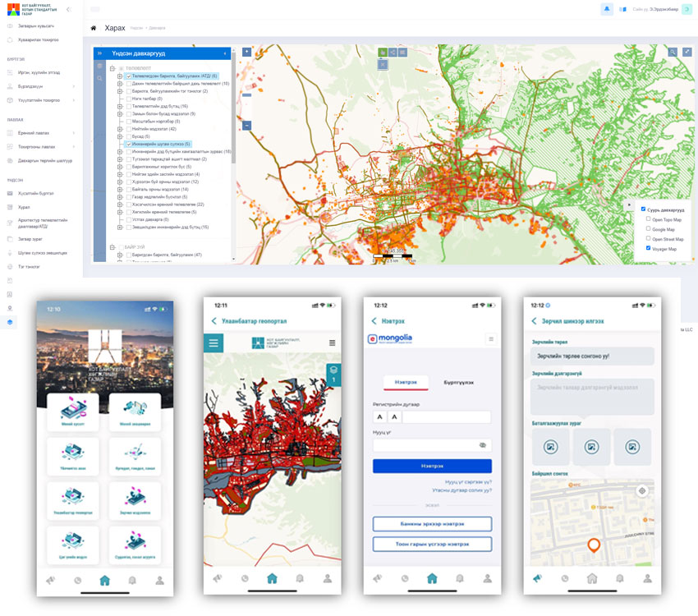Switch to the Бүртгүүлэх tab in login screen
The width and height of the screenshot is (698, 616).
[x=458, y=383]
